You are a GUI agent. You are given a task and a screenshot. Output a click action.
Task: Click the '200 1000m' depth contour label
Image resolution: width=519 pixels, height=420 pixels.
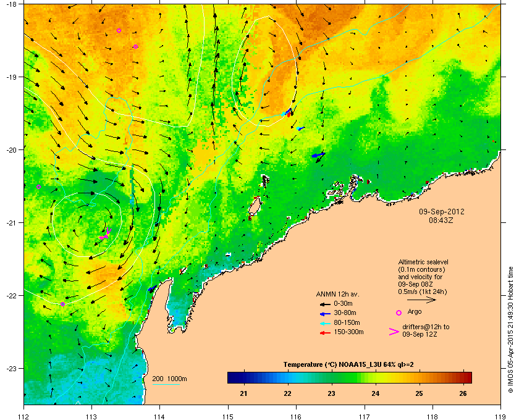pos(169,379)
